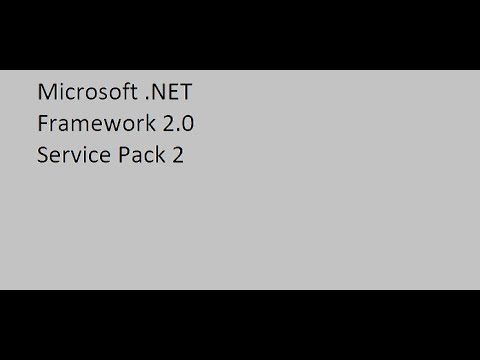Click the letters NET after the dot

[172, 92]
